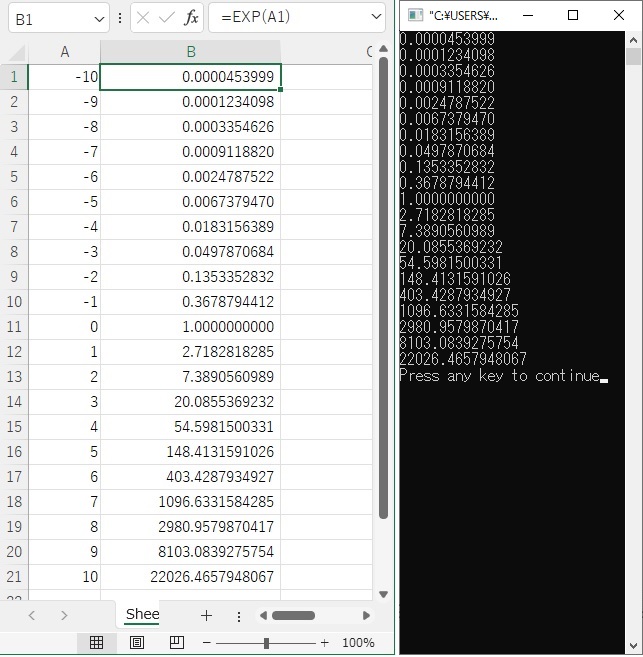Expand the formula bar
The height and width of the screenshot is (657, 643).
(x=375, y=18)
